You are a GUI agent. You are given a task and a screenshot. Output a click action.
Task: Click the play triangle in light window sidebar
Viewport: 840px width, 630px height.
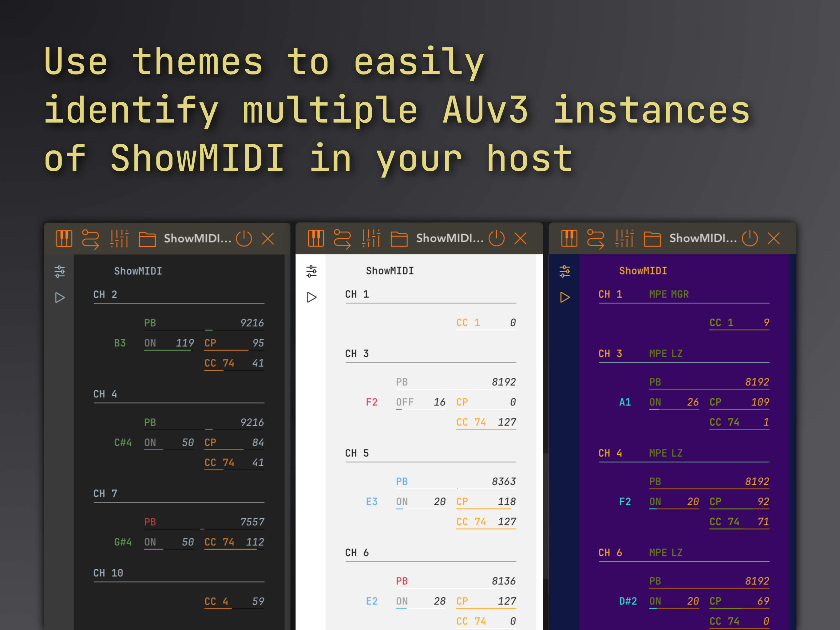311,297
